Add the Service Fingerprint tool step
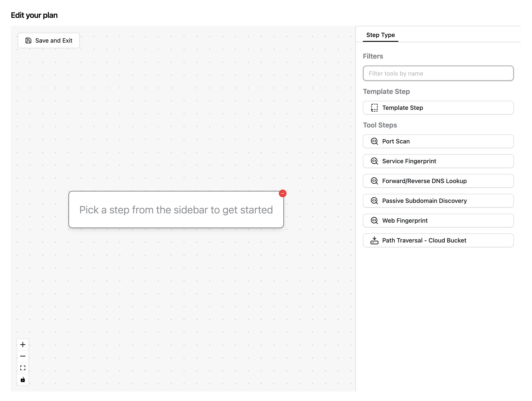 pyautogui.click(x=438, y=161)
